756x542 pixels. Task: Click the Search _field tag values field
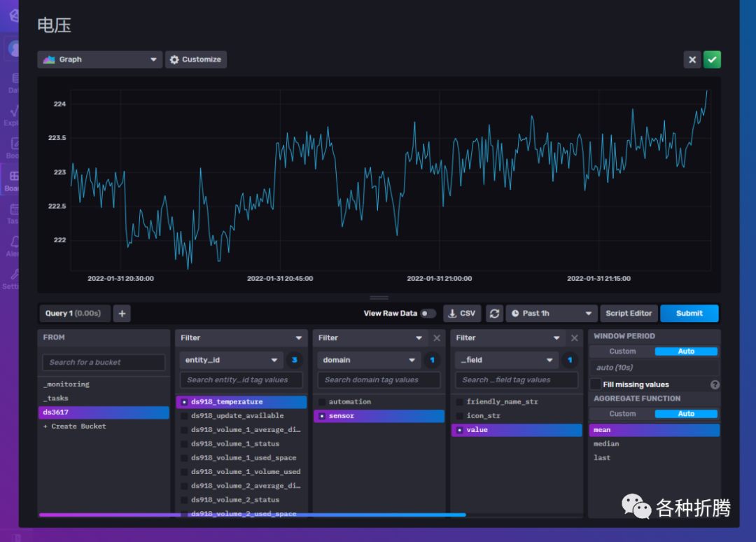[x=517, y=380]
